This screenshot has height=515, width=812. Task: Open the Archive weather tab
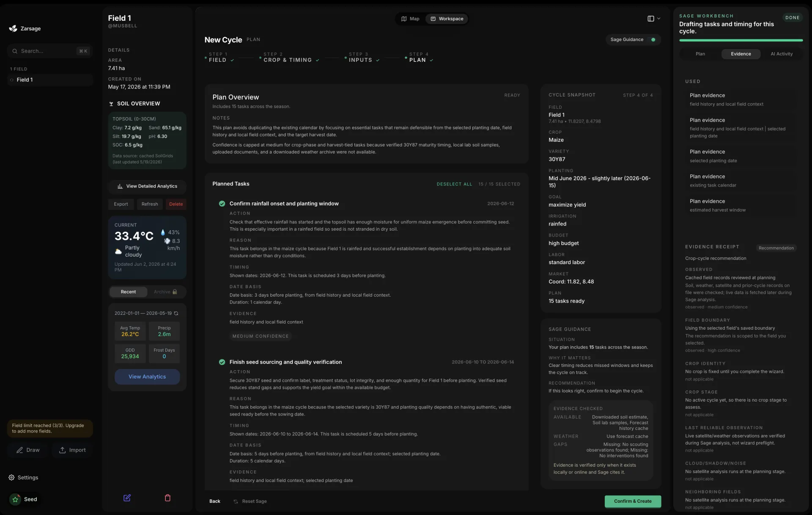165,292
